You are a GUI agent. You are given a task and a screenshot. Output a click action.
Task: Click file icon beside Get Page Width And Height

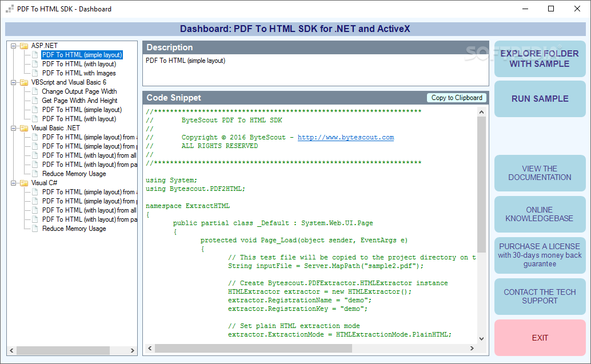click(35, 101)
